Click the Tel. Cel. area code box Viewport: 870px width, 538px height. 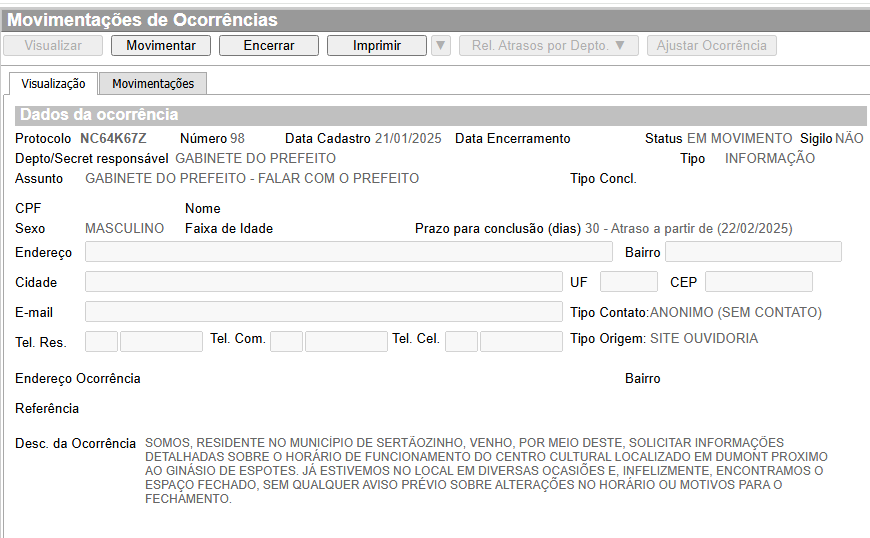[461, 342]
